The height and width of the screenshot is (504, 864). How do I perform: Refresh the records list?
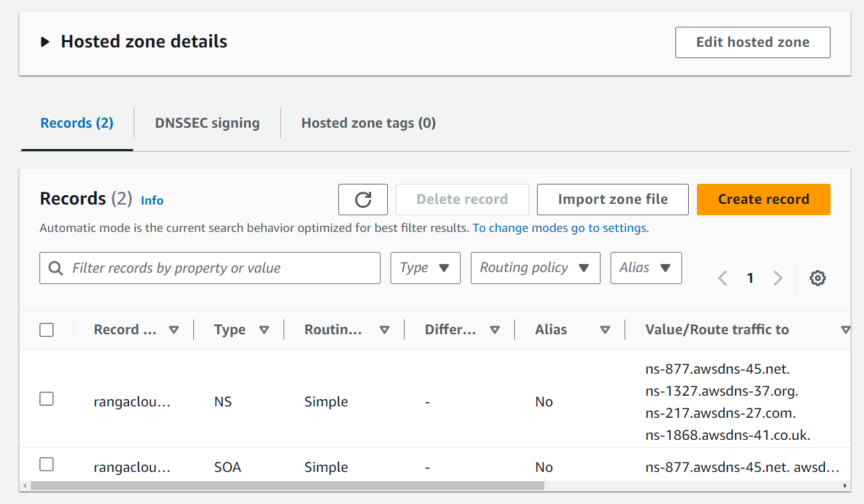[362, 199]
